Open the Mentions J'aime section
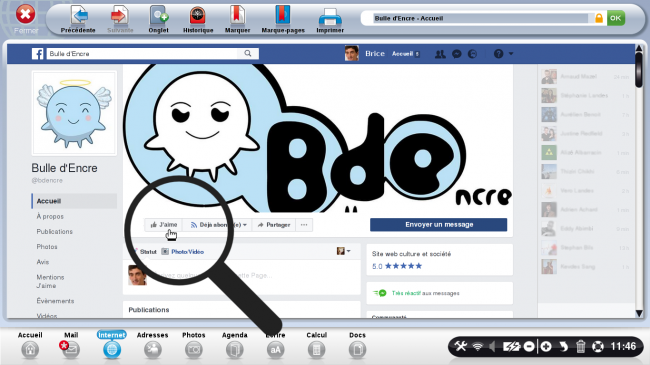 50,281
